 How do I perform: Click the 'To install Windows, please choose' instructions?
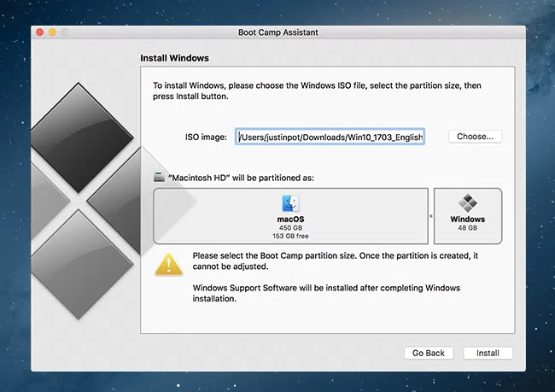[317, 91]
